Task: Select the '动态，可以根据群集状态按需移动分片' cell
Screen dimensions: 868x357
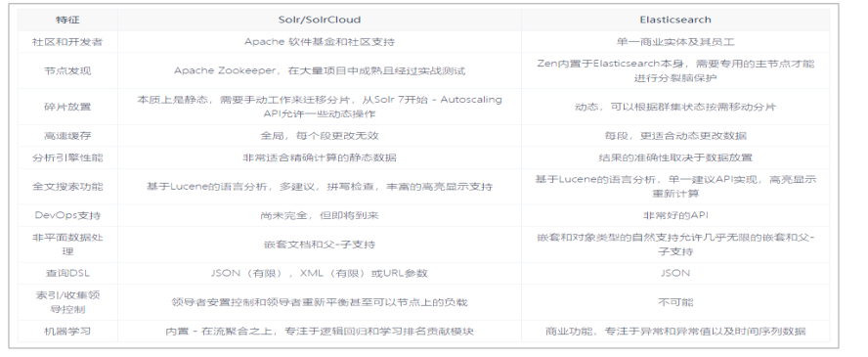Action: 675,107
